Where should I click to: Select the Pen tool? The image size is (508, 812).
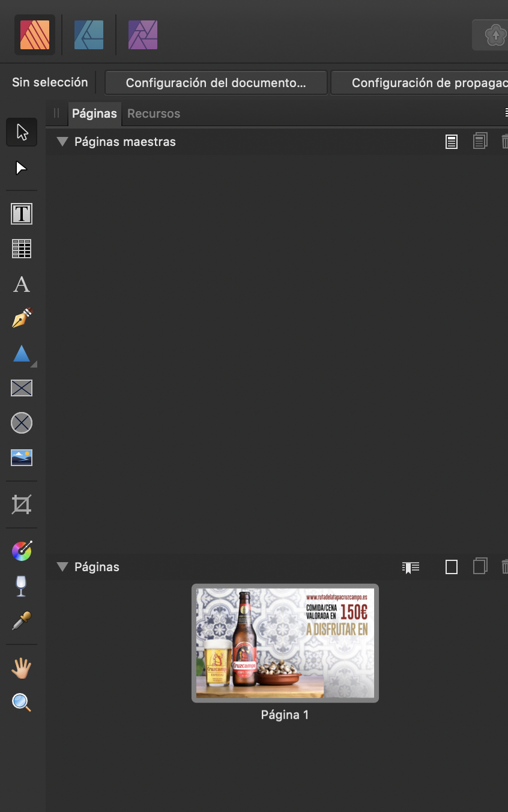[x=22, y=318]
